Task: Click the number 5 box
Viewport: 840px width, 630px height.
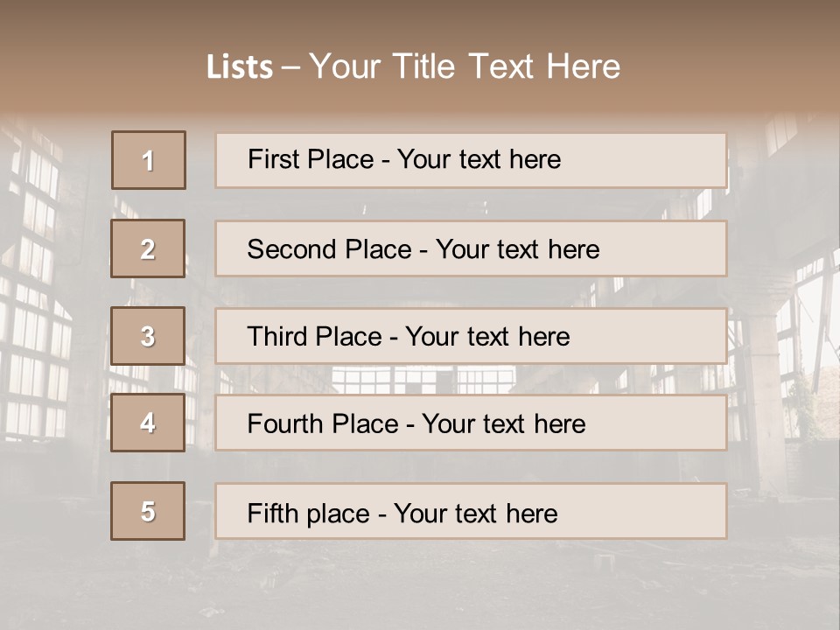Action: (148, 511)
